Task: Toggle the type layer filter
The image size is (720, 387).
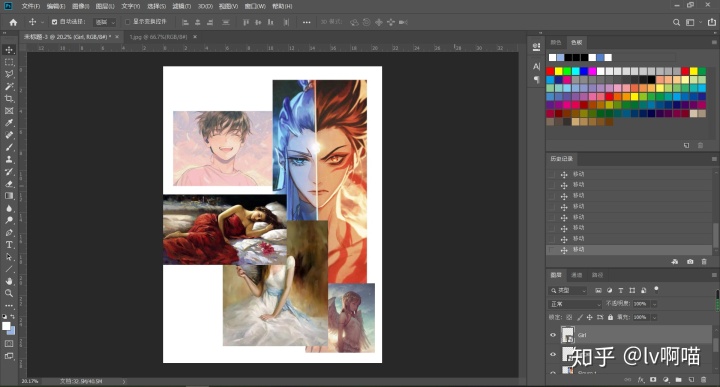Action: click(621, 291)
